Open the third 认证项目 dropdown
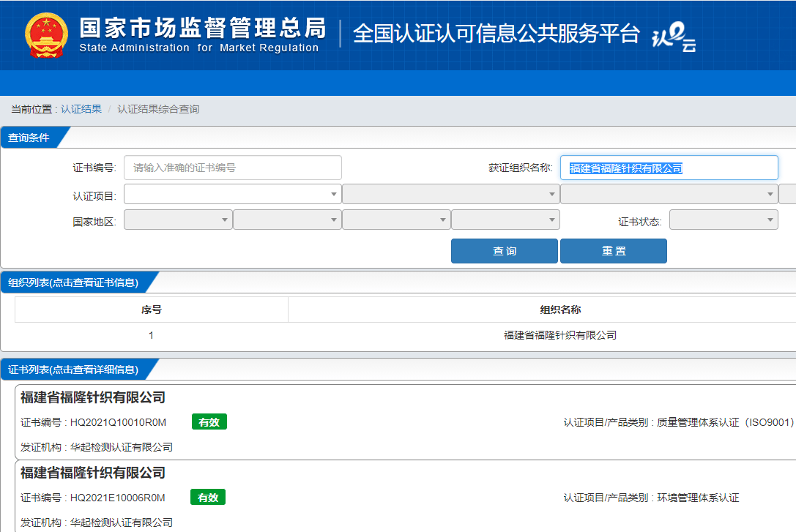Viewport: 796px width, 532px height. (669, 194)
